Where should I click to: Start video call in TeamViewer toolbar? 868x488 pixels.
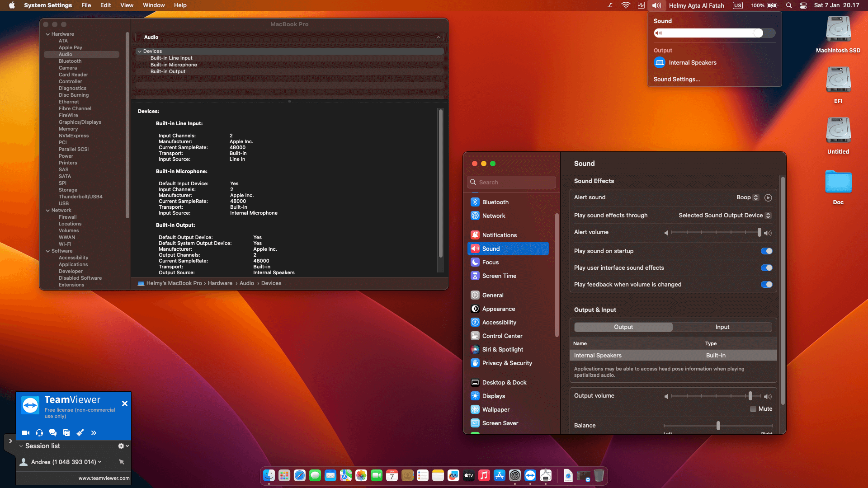pos(26,432)
